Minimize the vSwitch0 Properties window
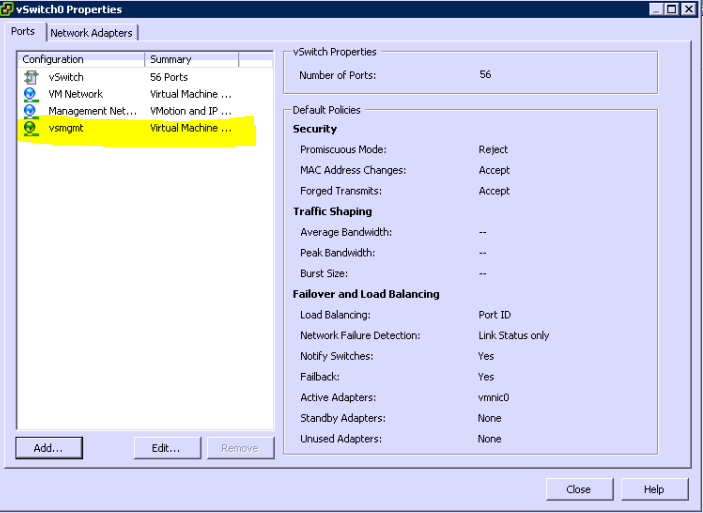Viewport: 703px width, 513px height. [656, 9]
